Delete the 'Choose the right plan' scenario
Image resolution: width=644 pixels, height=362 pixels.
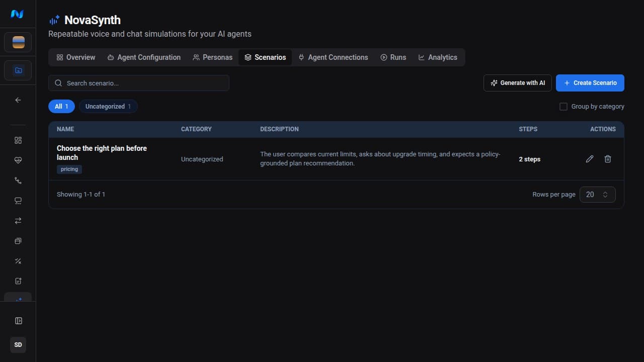[x=608, y=159]
